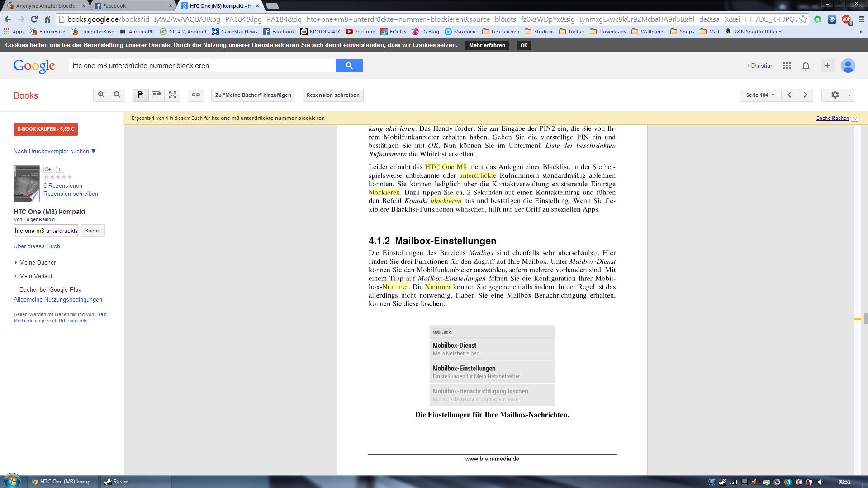868x488 pixels.
Task: Switch to two-page view
Action: (x=157, y=95)
